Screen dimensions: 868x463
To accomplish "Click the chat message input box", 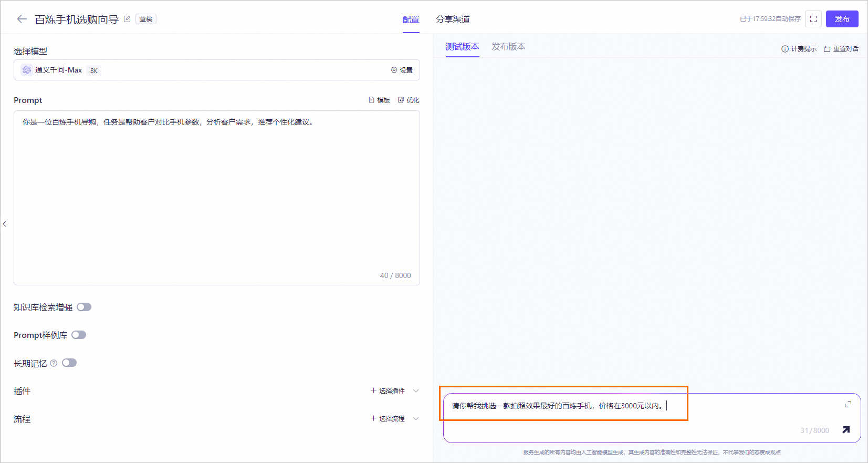I will [651, 418].
